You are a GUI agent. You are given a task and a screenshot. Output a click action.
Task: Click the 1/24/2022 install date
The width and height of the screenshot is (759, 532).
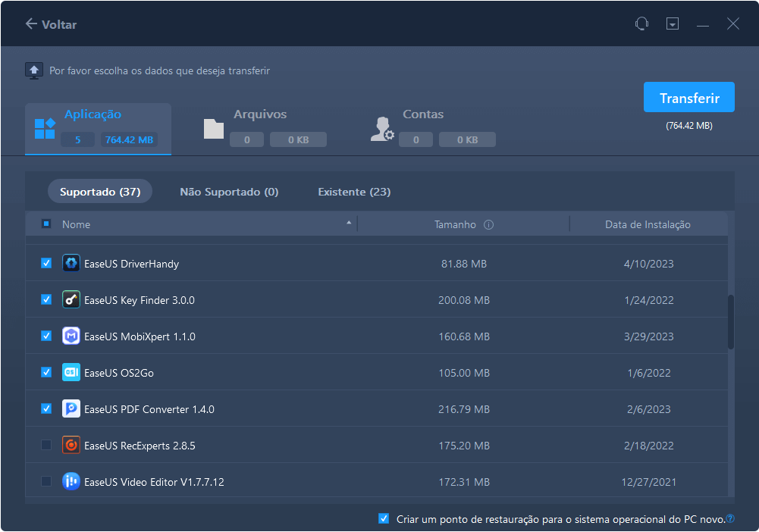(x=648, y=300)
